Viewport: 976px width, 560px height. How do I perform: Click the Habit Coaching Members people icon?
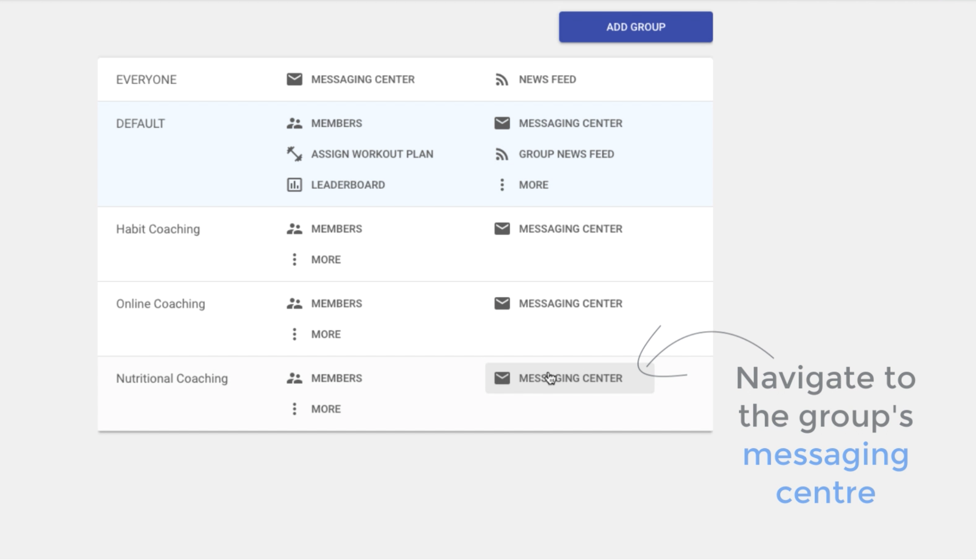tap(294, 228)
